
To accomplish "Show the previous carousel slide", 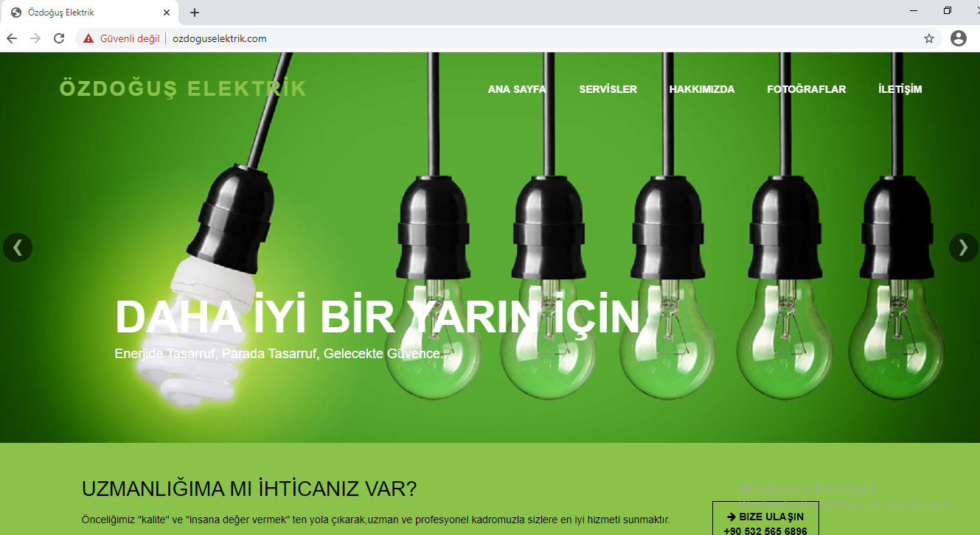I will (18, 248).
